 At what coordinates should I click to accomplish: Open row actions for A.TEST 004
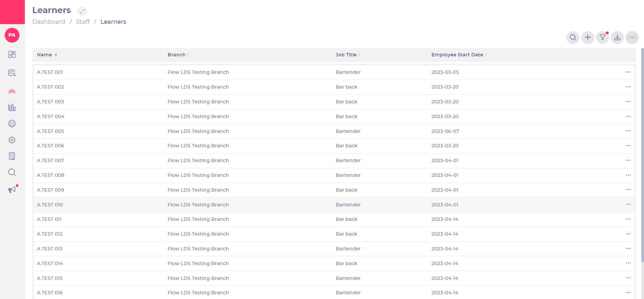[x=628, y=116]
